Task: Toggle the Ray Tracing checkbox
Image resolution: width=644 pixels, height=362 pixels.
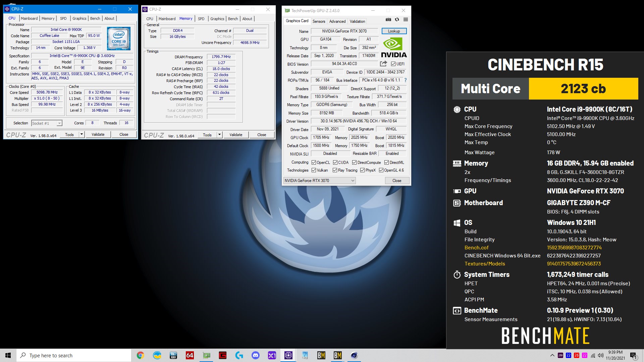Action: 335,170
